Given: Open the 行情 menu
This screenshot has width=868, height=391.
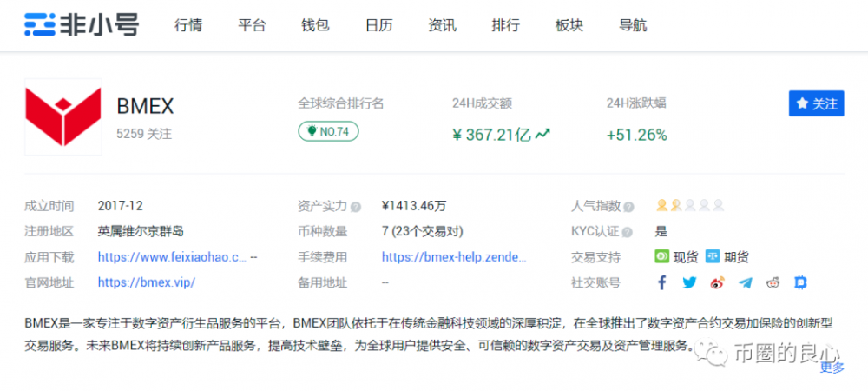Looking at the screenshot, I should pos(188,25).
